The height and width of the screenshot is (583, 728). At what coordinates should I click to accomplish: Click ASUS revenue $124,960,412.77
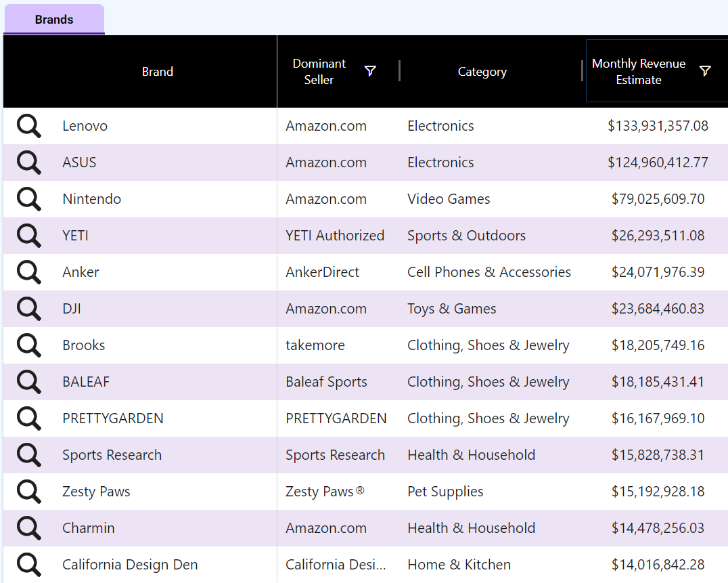[658, 163]
